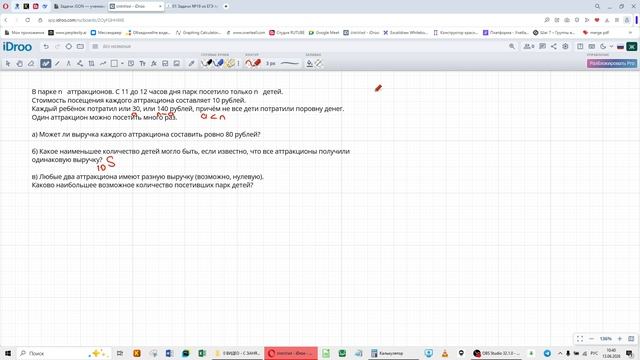Select the compass tool
Viewport: 640px width, 360px height.
pos(69,63)
